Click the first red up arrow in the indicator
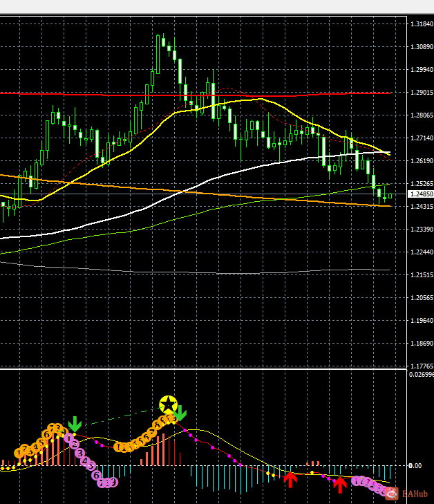This screenshot has height=504, width=434. pos(290,479)
